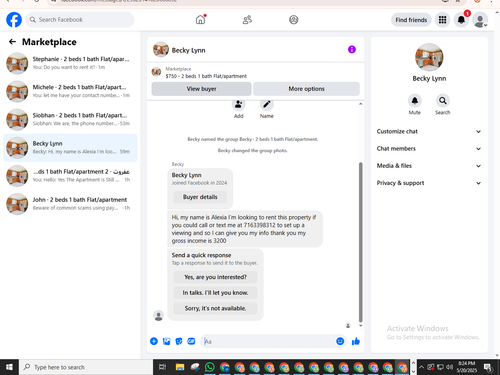
Task: Click Becky Lynn's large profile picture in right panel
Action: pos(429,57)
